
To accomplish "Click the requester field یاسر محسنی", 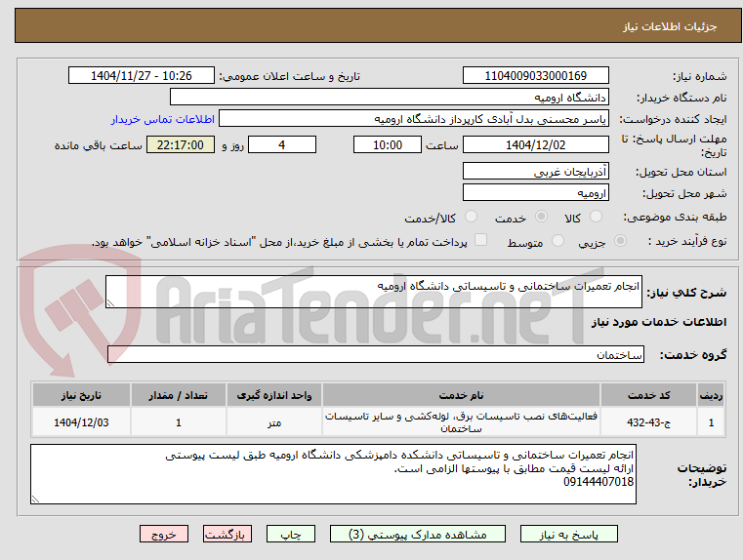I will coord(414,119).
